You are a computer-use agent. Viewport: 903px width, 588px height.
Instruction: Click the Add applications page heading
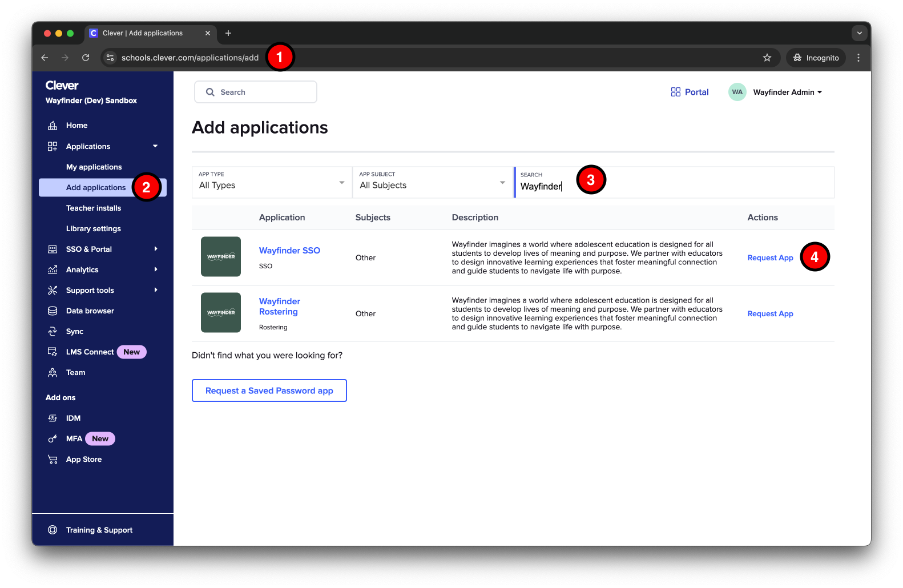click(260, 127)
